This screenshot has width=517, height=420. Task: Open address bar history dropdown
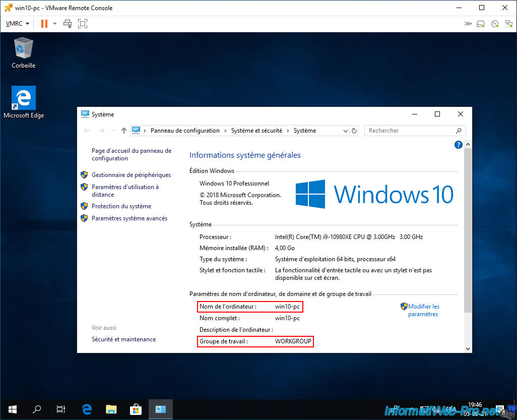345,131
